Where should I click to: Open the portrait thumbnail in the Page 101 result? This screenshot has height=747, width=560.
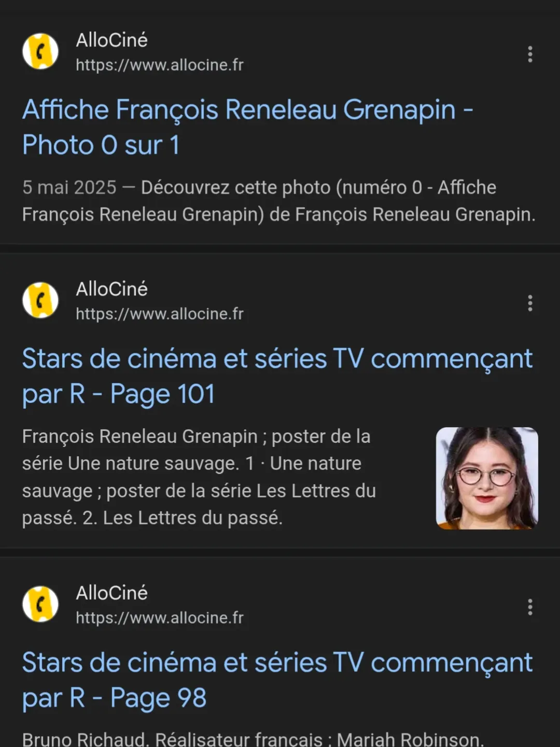pos(487,478)
